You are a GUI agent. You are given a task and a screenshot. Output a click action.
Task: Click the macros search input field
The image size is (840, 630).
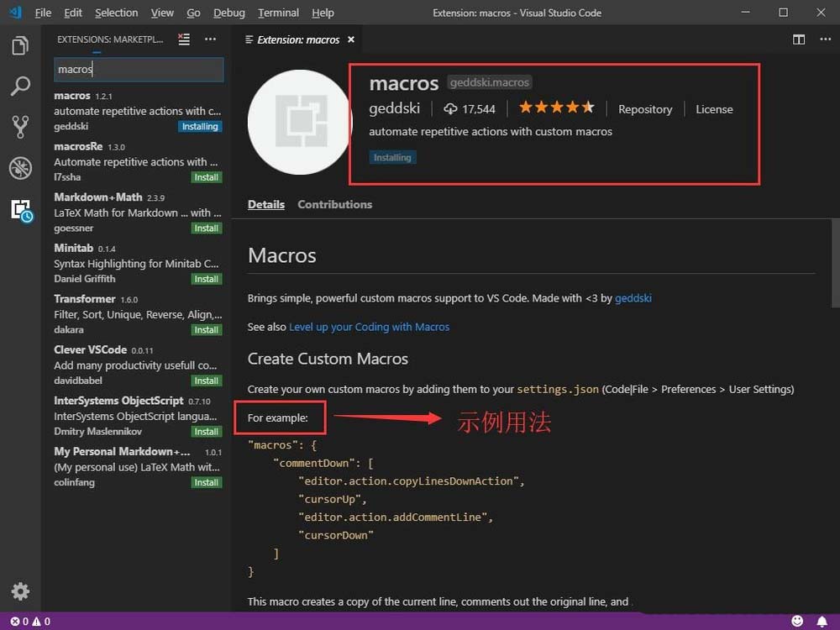tap(139, 69)
